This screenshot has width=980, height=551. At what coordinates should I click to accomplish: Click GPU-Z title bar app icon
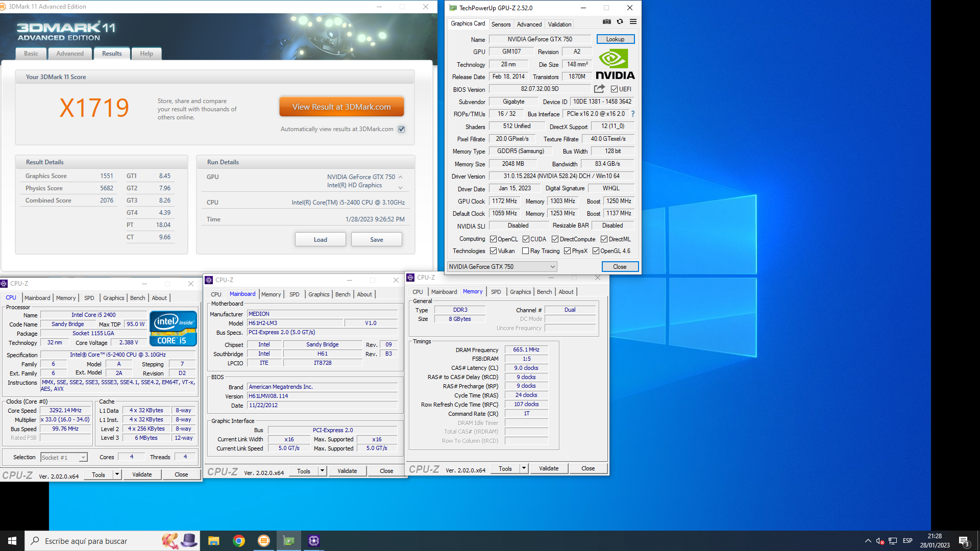coord(453,8)
